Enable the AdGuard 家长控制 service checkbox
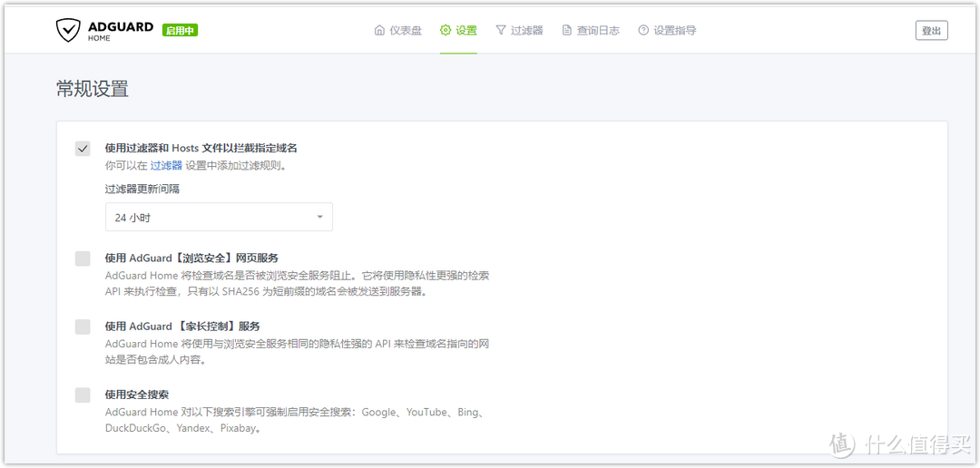Image resolution: width=980 pixels, height=468 pixels. point(83,327)
